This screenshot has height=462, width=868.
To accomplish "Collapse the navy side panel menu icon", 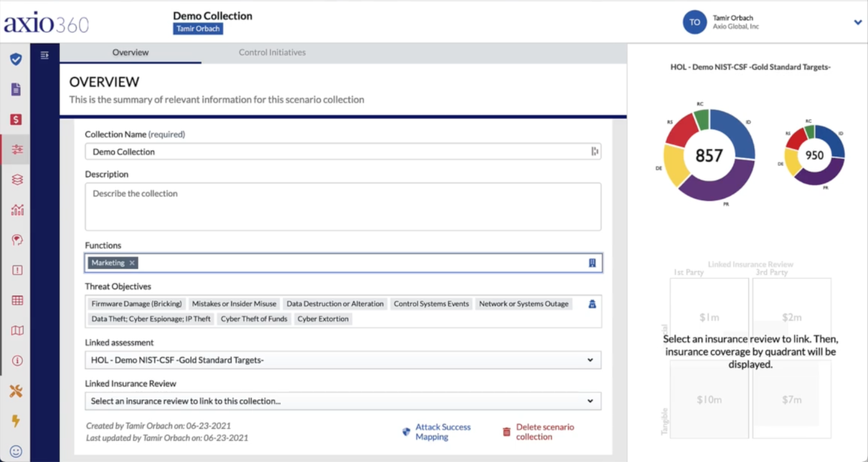I will tap(44, 55).
